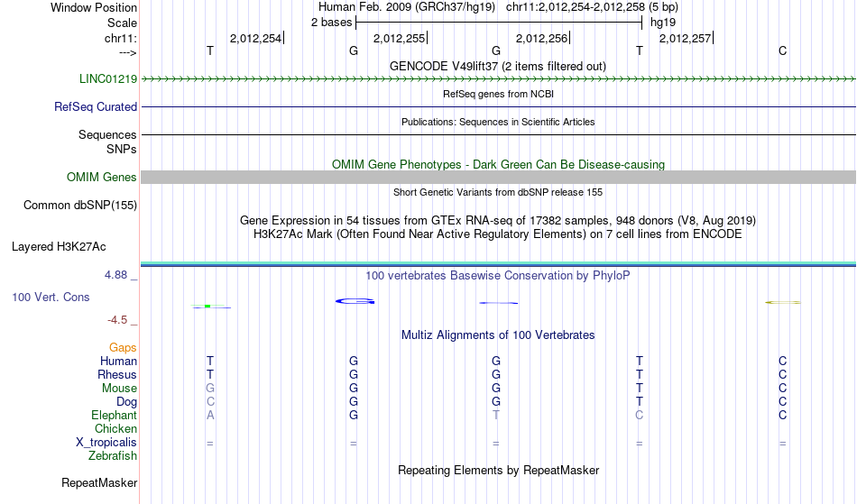857x504 pixels.
Task: Click the Rhesus species label
Action: tap(117, 374)
